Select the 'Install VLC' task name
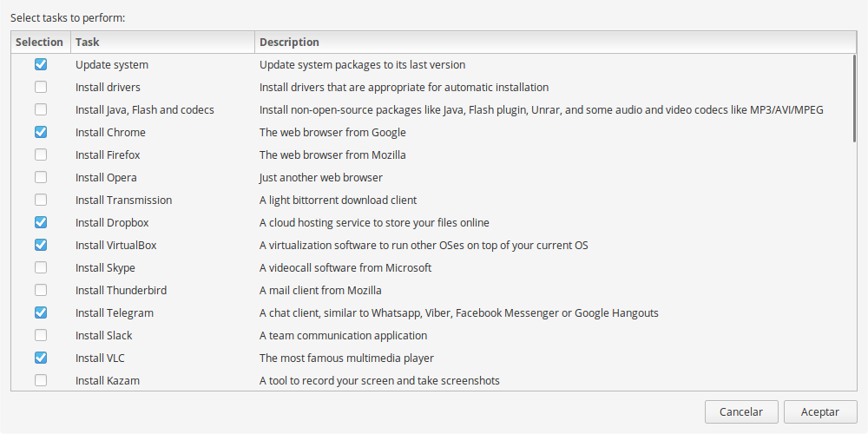This screenshot has width=868, height=434. click(100, 358)
